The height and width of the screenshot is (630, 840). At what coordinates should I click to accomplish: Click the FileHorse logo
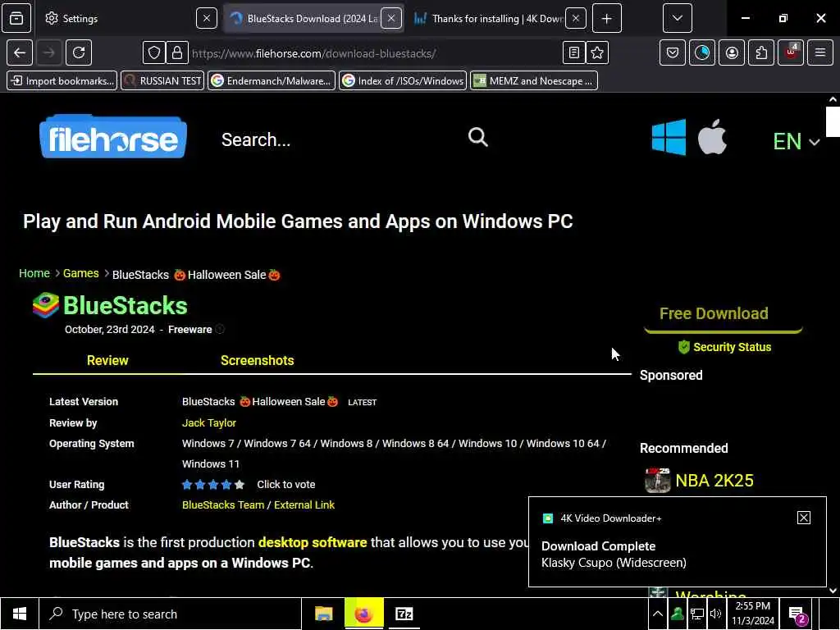coord(113,137)
